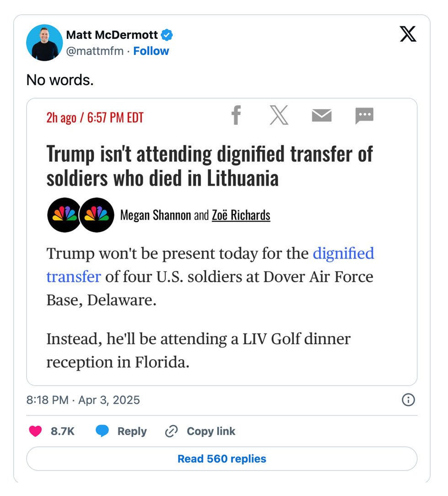This screenshot has height=496, width=448.
Task: Share article via Facebook icon
Action: tap(236, 115)
